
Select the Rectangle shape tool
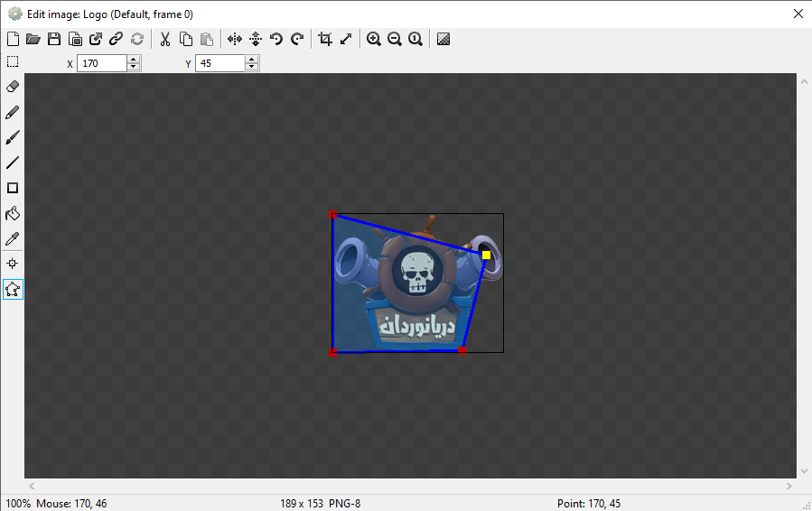click(13, 188)
